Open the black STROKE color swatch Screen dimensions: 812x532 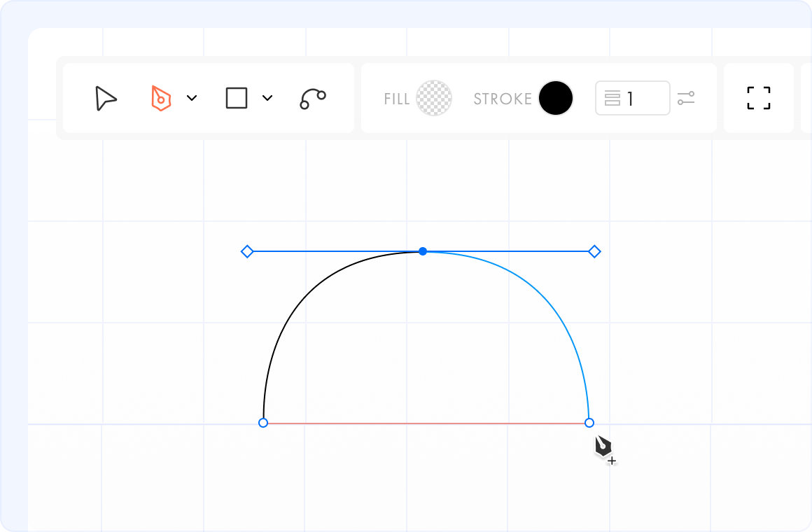click(556, 98)
